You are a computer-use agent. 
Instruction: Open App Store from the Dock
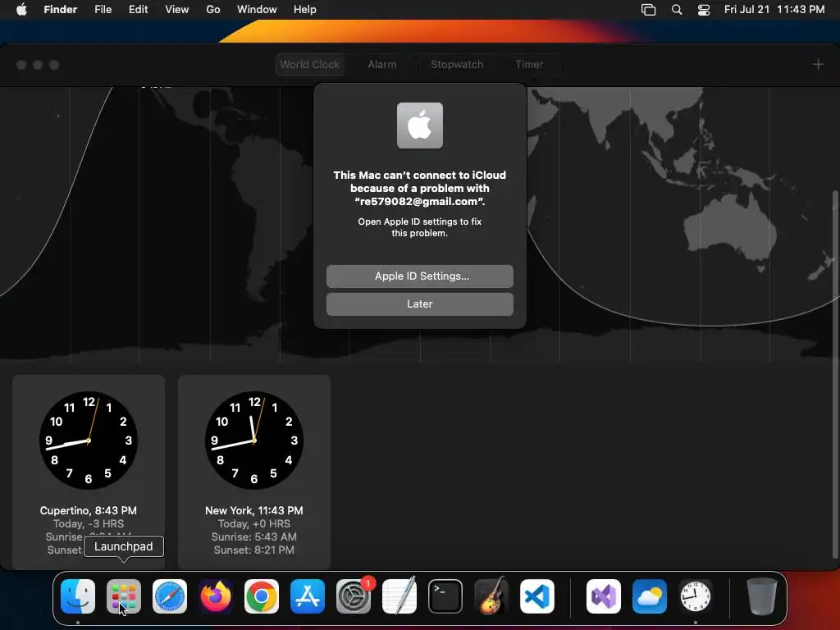tap(308, 596)
